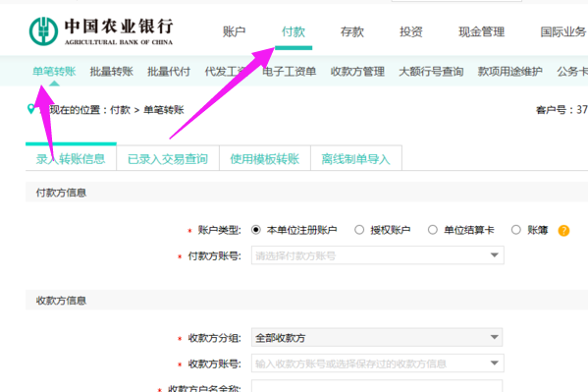Viewport: 588px width, 392px height.
Task: Go to 大额行号查询 submenu
Action: [x=431, y=72]
